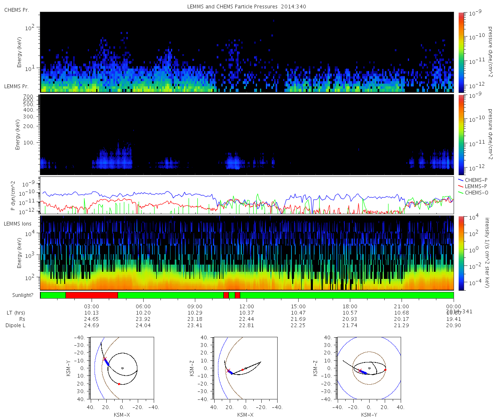The image size is (504, 420).
Task: Click the 00:00 time tick label
Action: (454, 306)
